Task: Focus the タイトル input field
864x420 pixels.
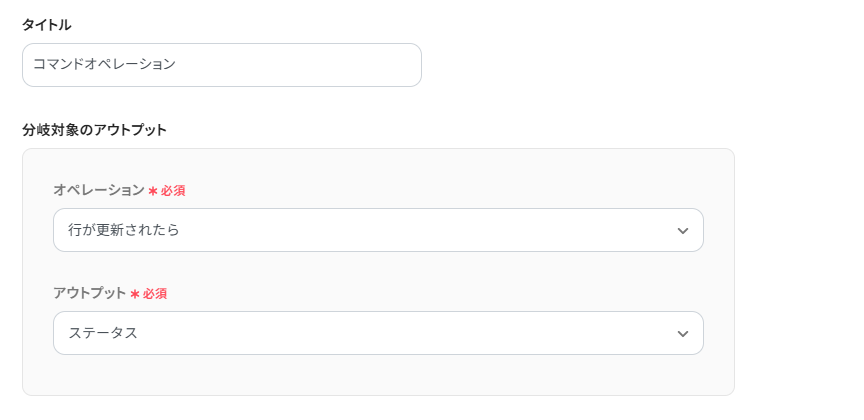Action: [x=300, y=65]
